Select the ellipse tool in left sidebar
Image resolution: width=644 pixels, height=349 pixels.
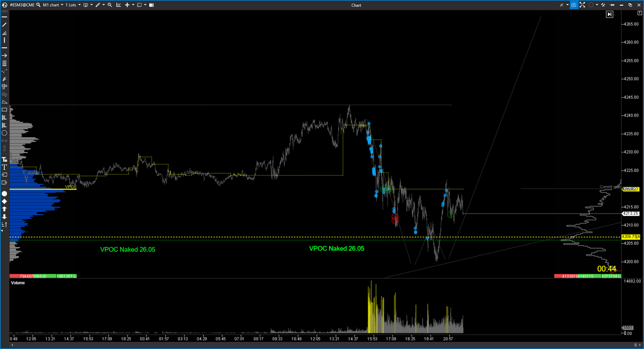[4, 133]
